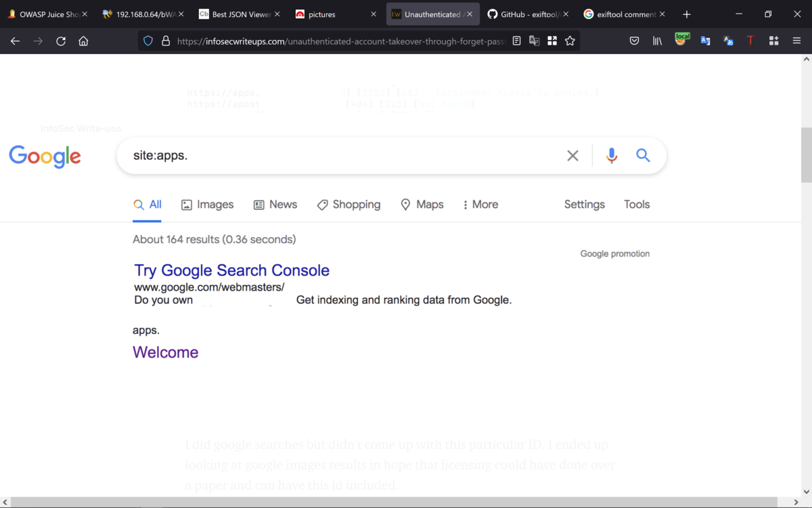Select the All results filter
The width and height of the screenshot is (812, 508).
pos(147,205)
